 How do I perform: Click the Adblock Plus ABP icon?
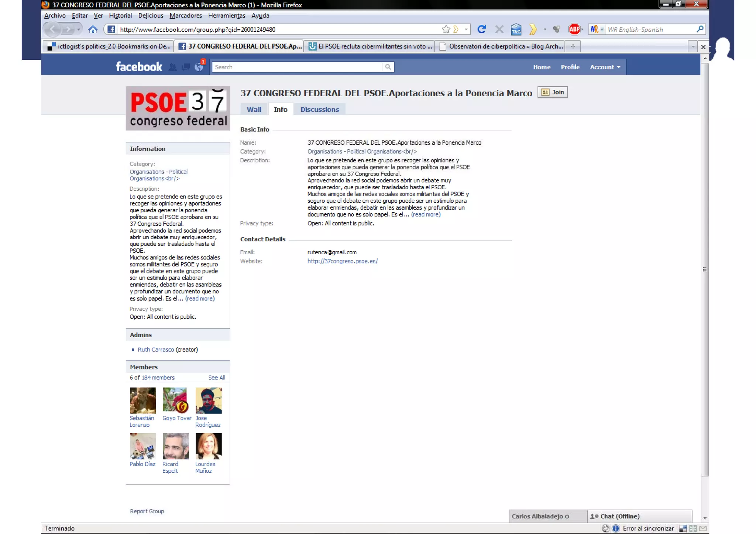[574, 29]
